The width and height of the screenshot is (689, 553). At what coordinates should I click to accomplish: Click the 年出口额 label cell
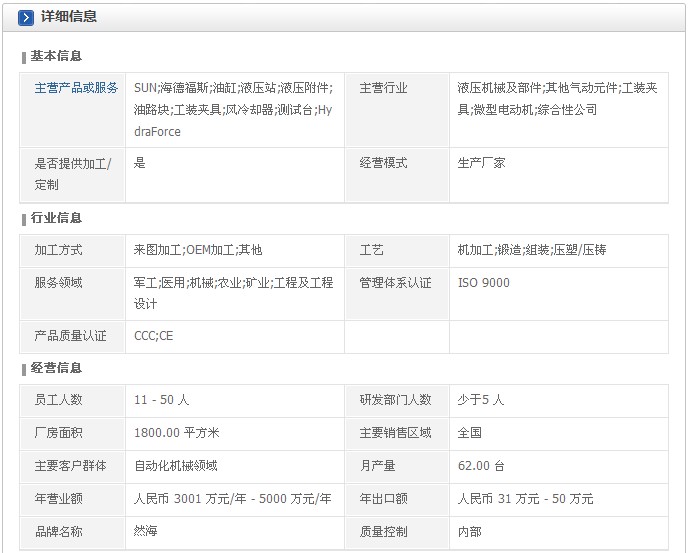397,499
